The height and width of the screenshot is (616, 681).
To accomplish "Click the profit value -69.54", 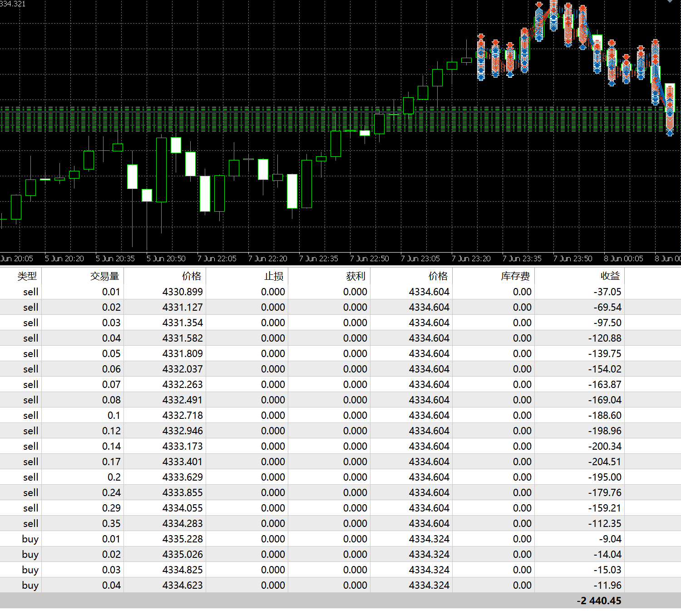I will pos(607,307).
